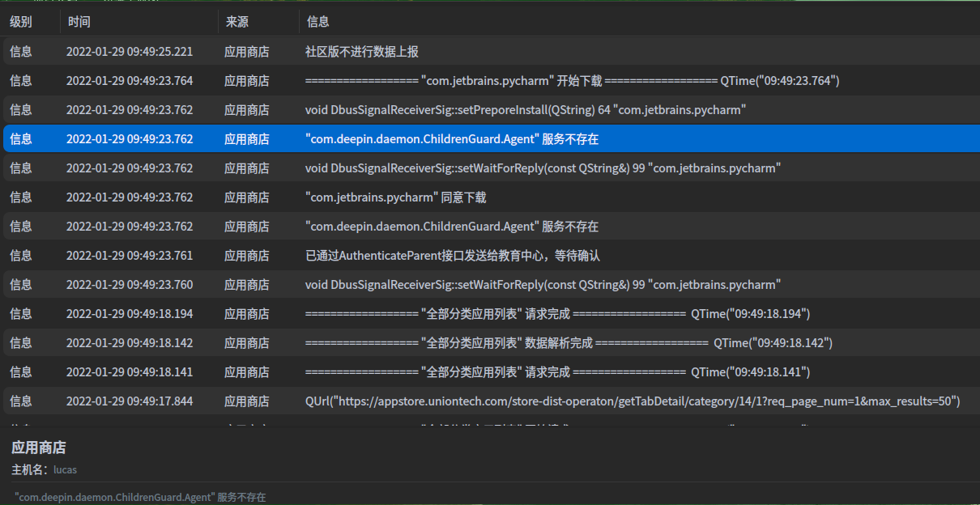This screenshot has height=505, width=980.
Task: Click the 应用商店 title in the detail panel
Action: pos(39,448)
